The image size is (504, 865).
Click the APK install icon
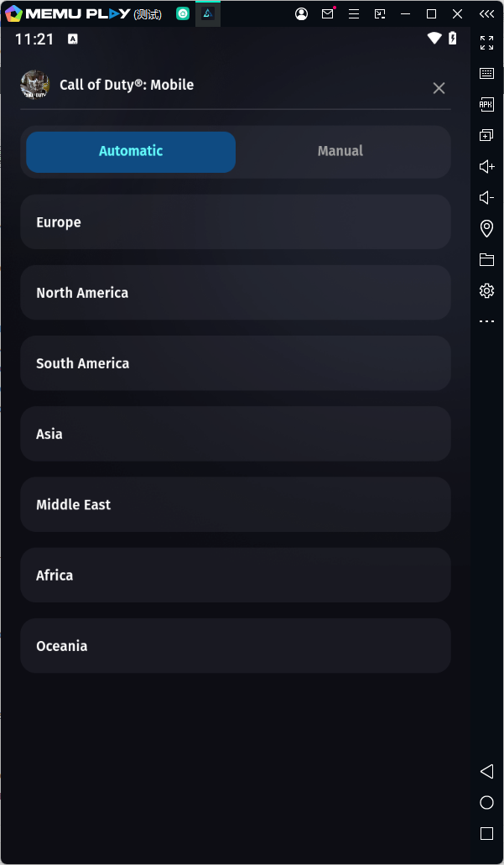point(486,104)
